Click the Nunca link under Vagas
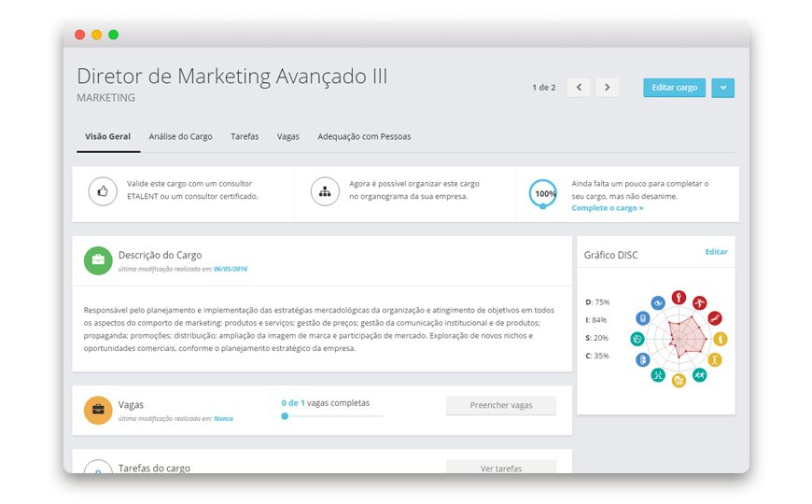Viewport: 812px width, 504px height. [x=224, y=418]
